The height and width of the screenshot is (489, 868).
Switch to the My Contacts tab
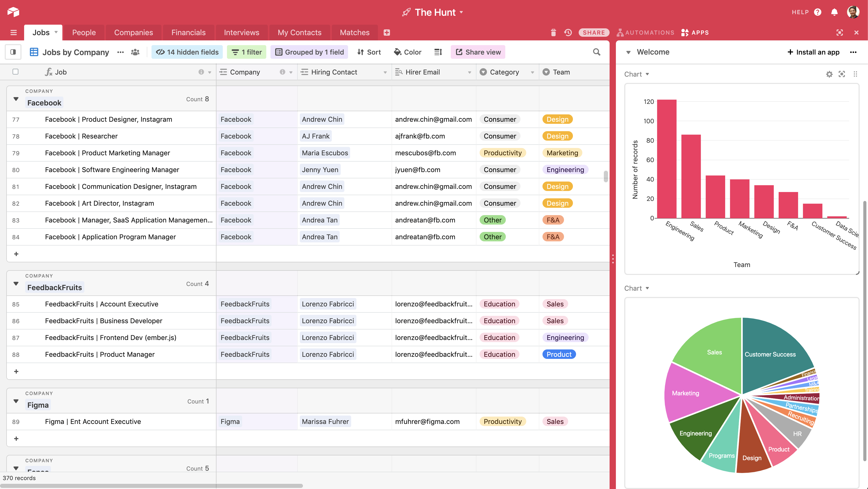(x=300, y=33)
